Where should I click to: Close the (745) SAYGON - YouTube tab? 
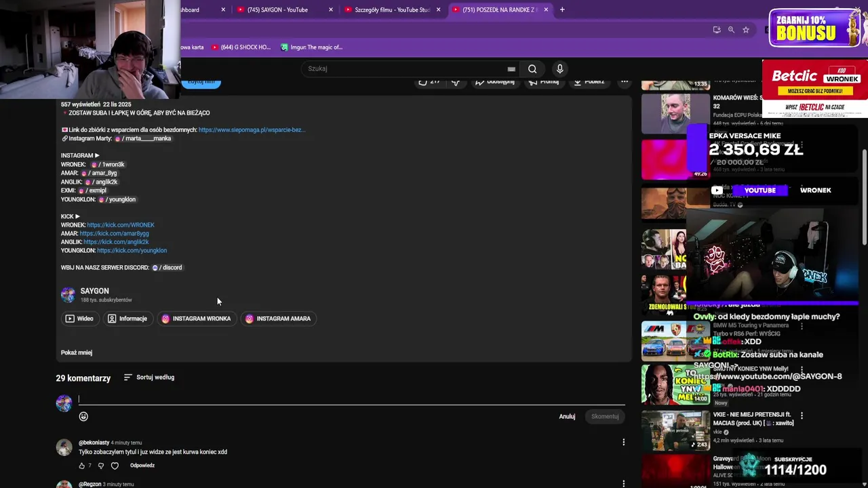(331, 9)
